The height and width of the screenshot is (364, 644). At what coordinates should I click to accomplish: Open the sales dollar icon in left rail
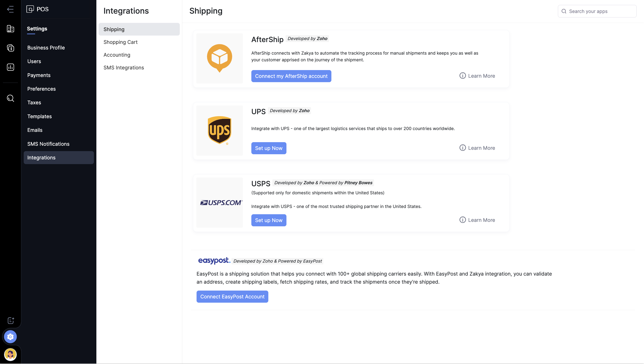[x=10, y=48]
